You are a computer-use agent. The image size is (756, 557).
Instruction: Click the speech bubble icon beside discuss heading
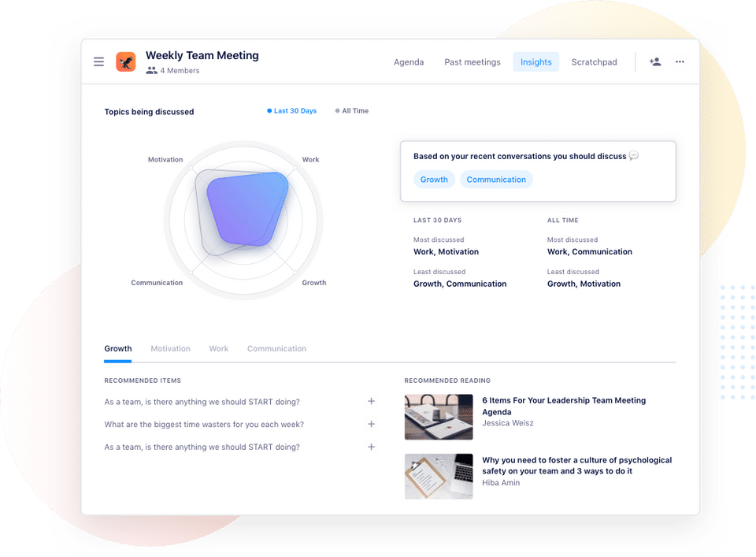[634, 156]
